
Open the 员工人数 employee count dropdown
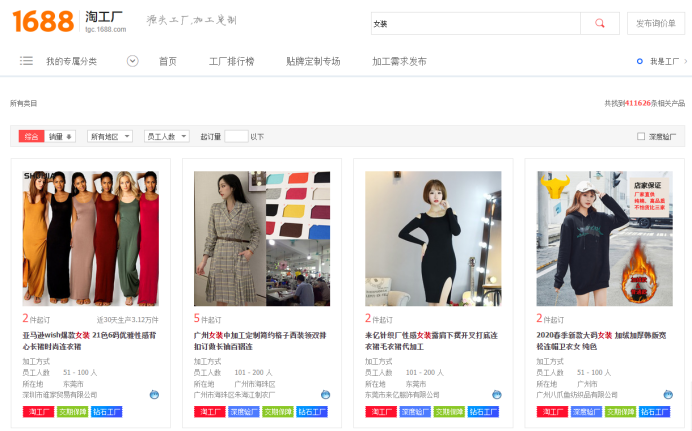tap(167, 136)
